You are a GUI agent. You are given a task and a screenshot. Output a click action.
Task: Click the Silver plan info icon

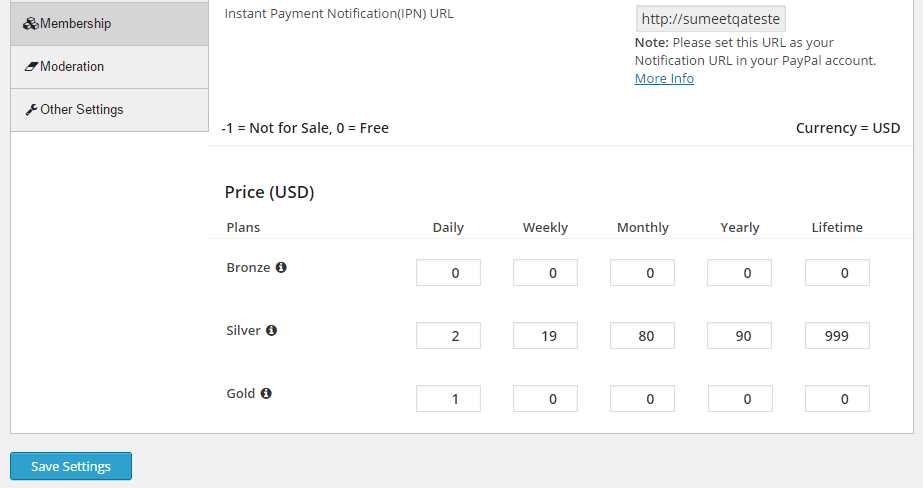point(271,330)
